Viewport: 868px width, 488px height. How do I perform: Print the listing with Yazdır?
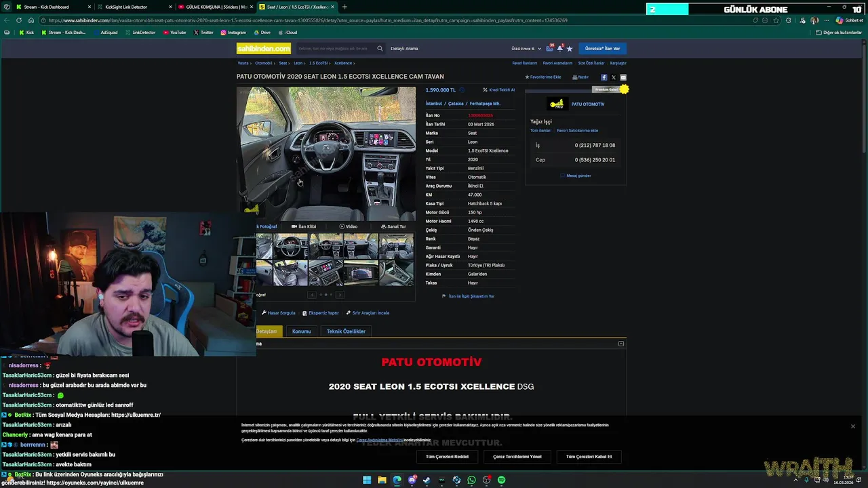click(x=580, y=77)
